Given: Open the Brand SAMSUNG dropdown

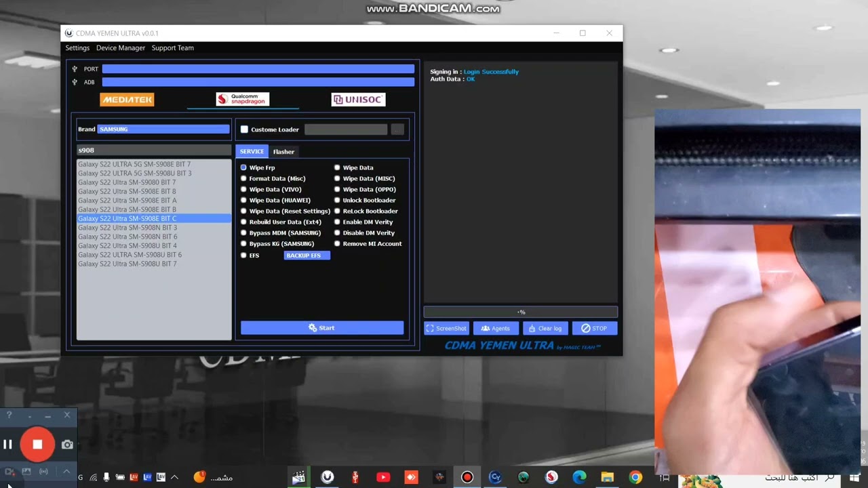Looking at the screenshot, I should [x=163, y=129].
